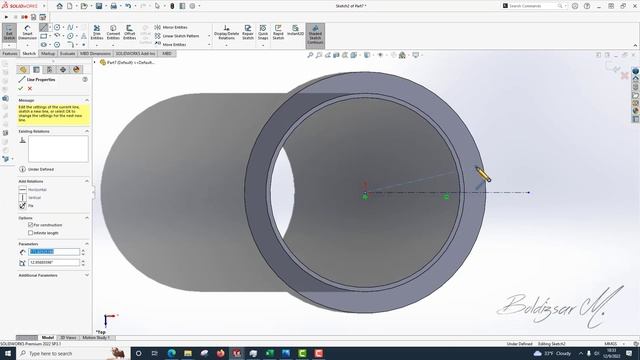Collapse the Message section

[x=87, y=100]
